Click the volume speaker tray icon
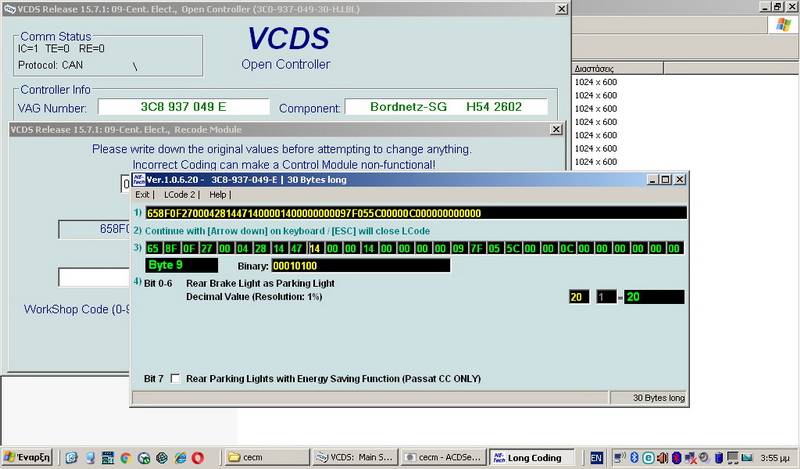The image size is (800, 469). [662, 457]
